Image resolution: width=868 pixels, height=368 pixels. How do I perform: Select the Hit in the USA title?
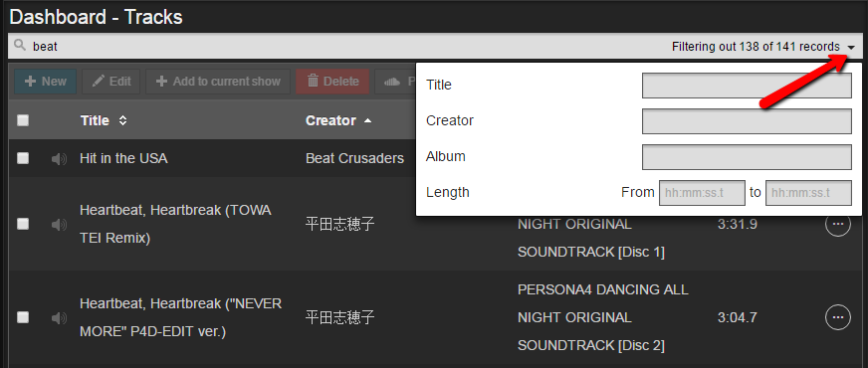click(123, 158)
